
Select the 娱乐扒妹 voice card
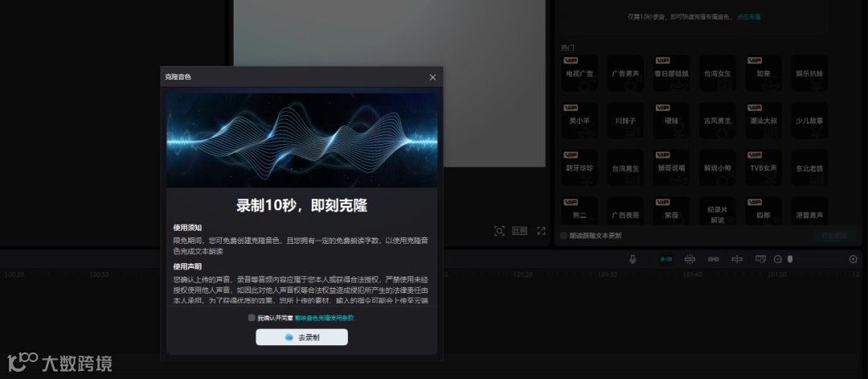(x=809, y=73)
